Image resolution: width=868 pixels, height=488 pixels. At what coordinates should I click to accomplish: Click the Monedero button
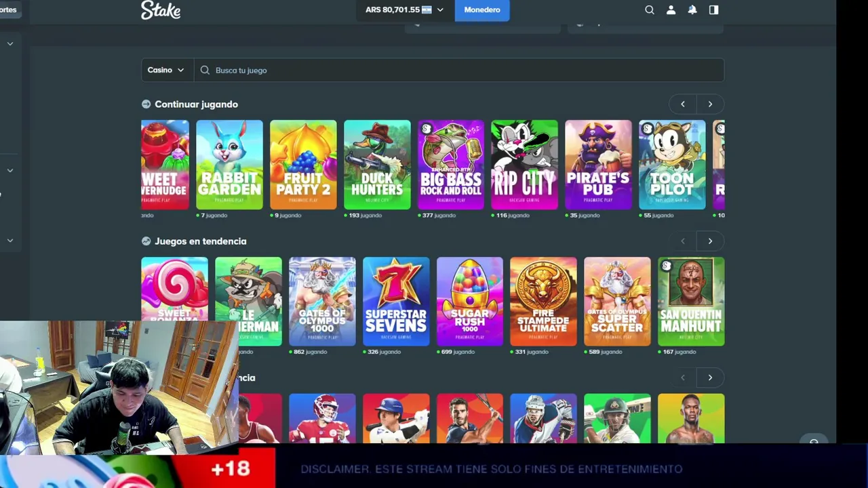[x=482, y=9]
